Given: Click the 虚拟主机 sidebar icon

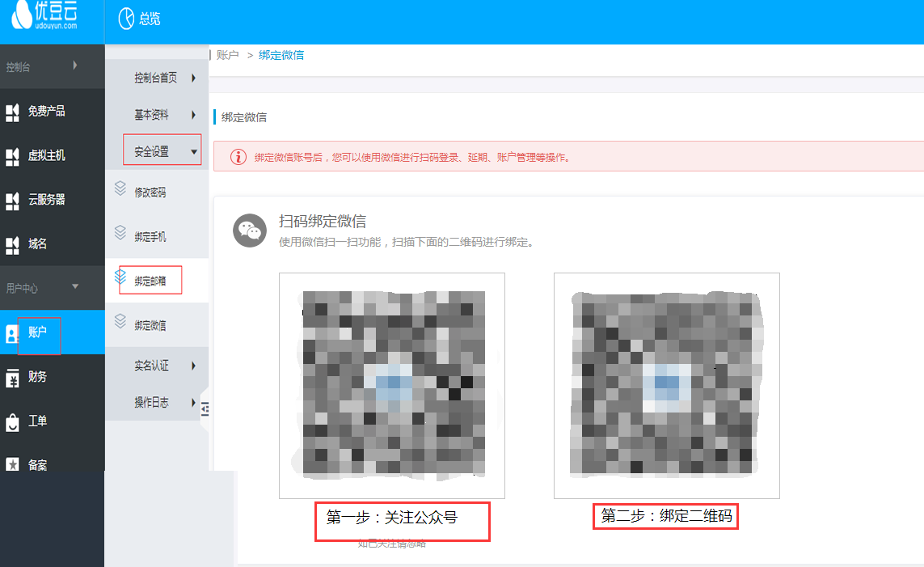Looking at the screenshot, I should point(12,156).
